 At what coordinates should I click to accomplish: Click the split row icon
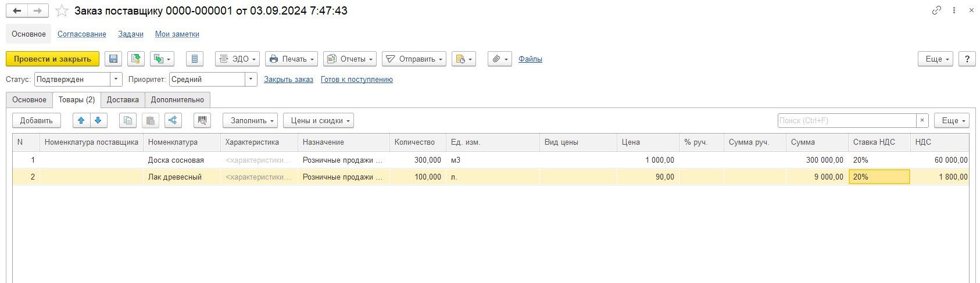(173, 120)
